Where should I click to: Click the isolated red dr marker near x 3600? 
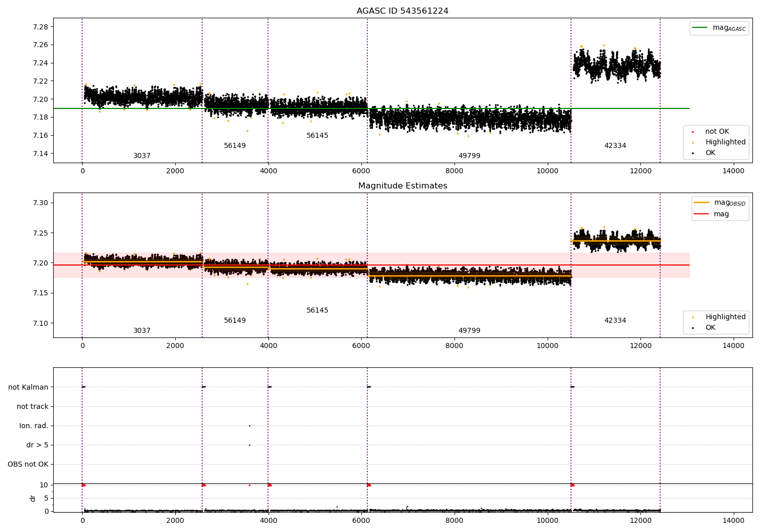click(249, 485)
